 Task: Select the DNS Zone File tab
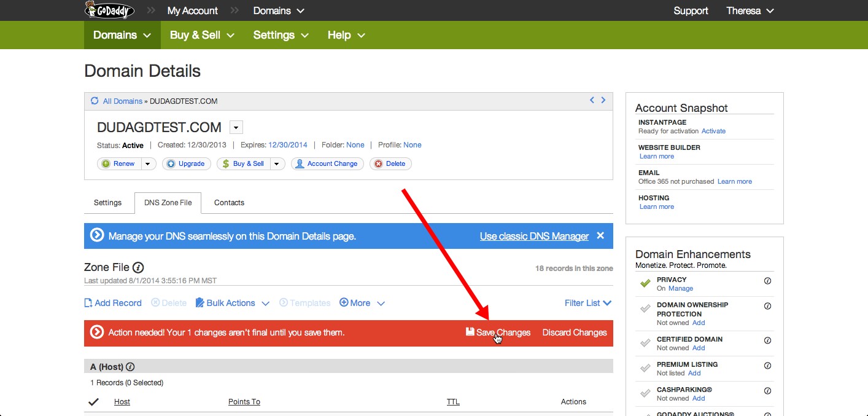(168, 203)
